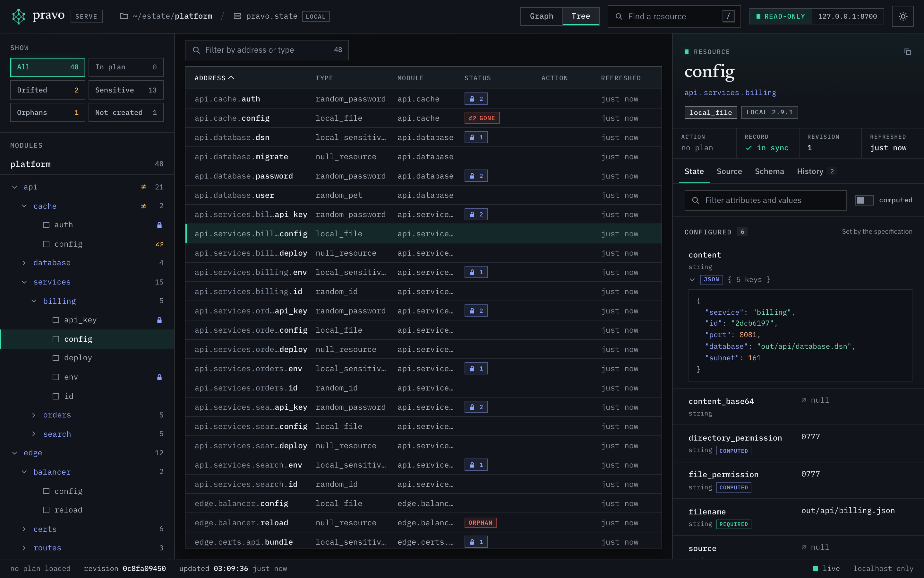The width and height of the screenshot is (924, 578).
Task: Click the lock badge on api.database.dsn row
Action: coord(476,137)
